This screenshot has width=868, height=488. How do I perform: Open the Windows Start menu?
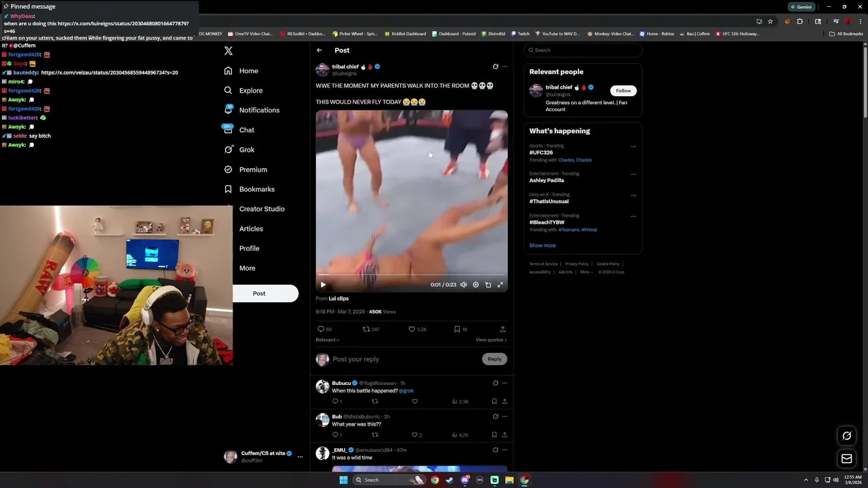(344, 480)
